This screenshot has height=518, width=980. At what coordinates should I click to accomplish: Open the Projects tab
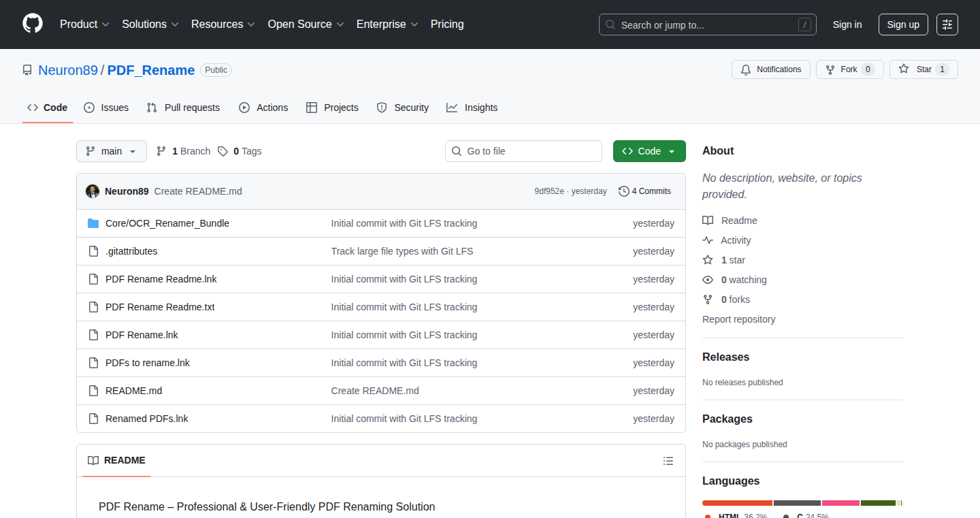click(x=332, y=108)
